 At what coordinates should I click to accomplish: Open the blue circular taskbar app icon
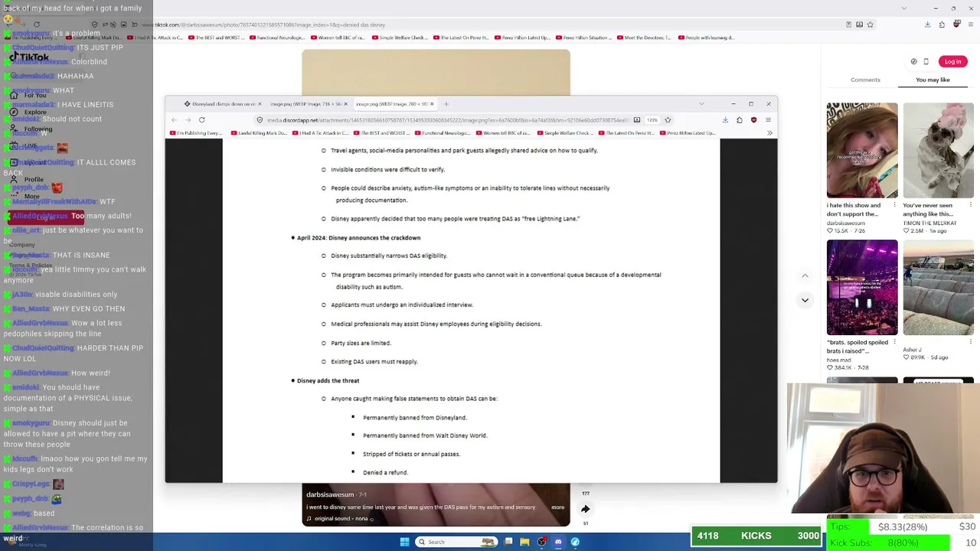coord(575,542)
